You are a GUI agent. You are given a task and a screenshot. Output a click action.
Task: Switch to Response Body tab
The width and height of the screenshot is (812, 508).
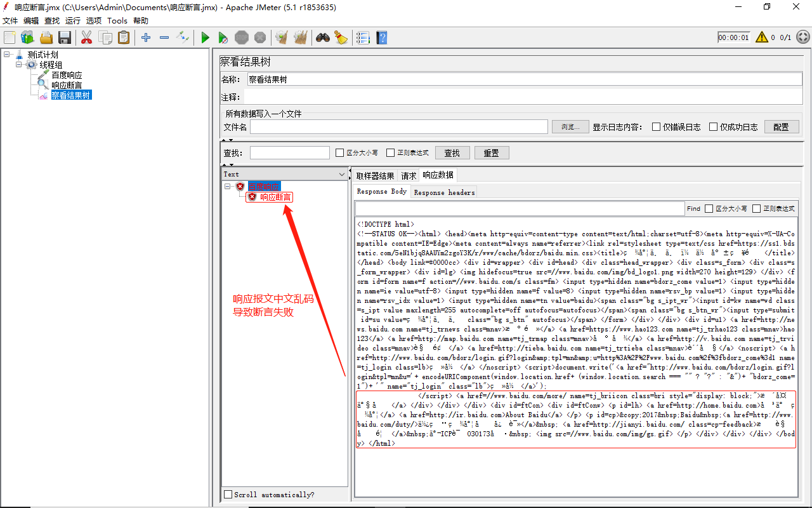[382, 192]
